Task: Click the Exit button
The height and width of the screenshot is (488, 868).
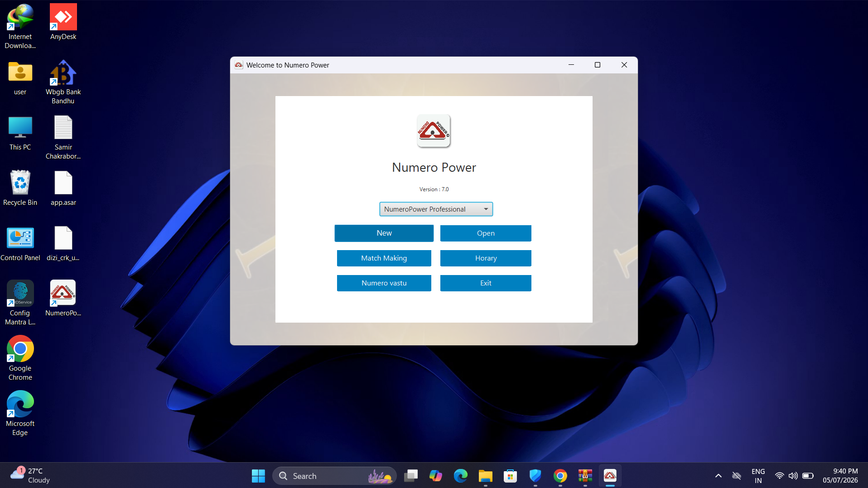Action: (486, 283)
